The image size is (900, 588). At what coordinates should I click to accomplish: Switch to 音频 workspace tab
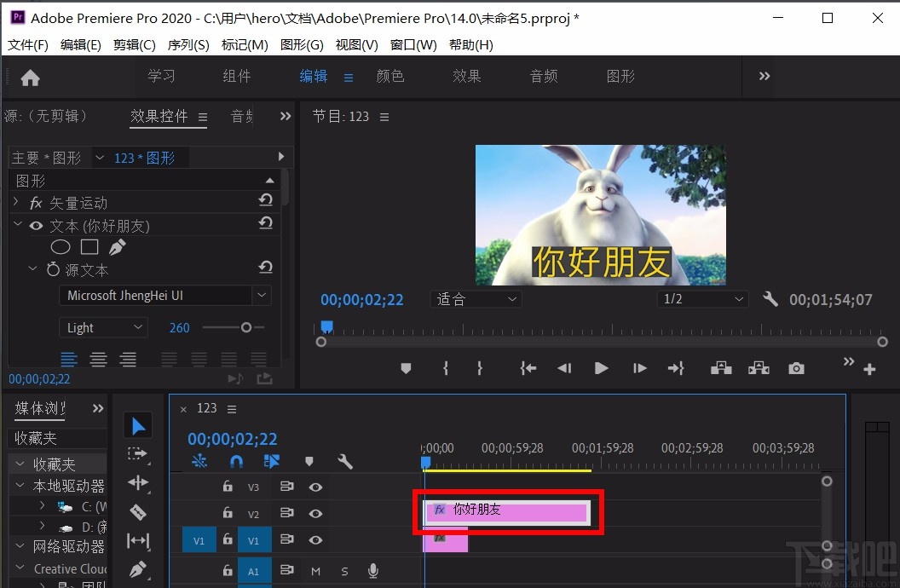point(544,77)
